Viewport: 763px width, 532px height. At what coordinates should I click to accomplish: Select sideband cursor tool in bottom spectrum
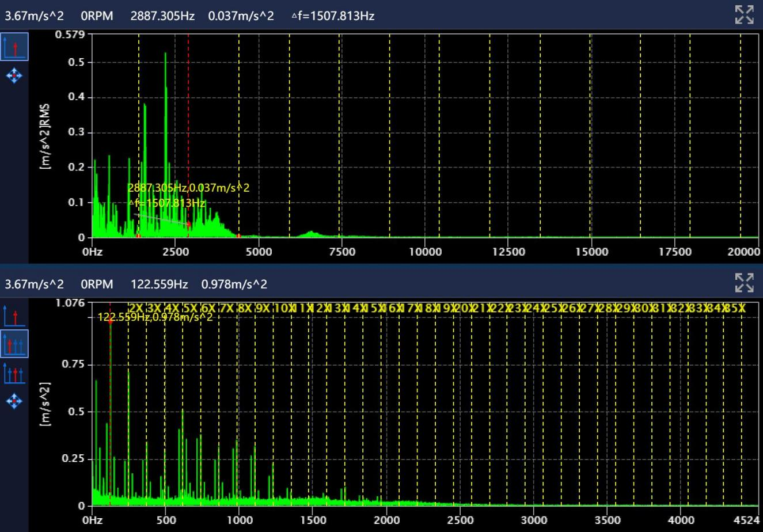click(14, 373)
